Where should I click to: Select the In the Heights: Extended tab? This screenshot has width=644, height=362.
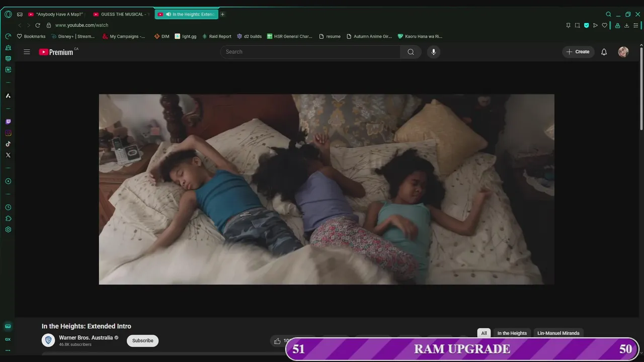pyautogui.click(x=187, y=14)
